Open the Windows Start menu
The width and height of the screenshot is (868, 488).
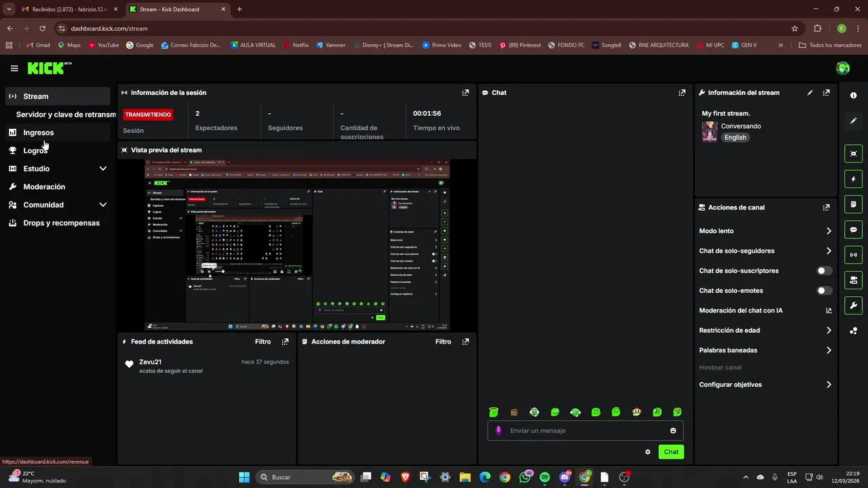coord(244,477)
